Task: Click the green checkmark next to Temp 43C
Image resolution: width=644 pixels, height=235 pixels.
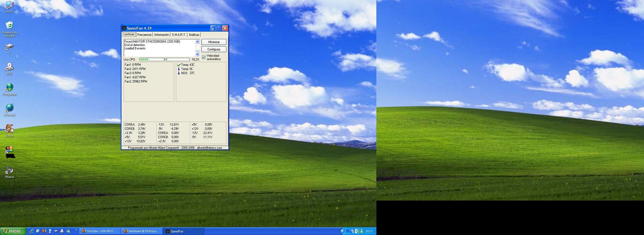Action: pyautogui.click(x=179, y=65)
